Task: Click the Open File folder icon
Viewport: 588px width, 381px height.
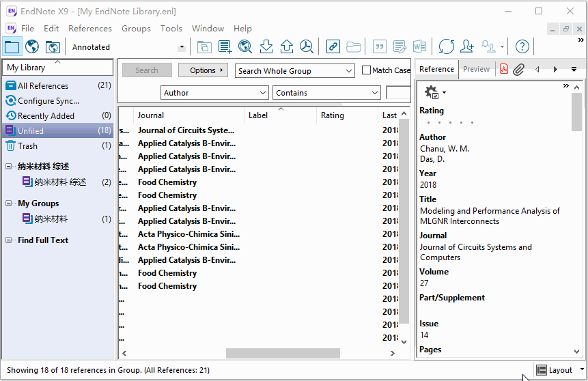Action: pos(353,47)
